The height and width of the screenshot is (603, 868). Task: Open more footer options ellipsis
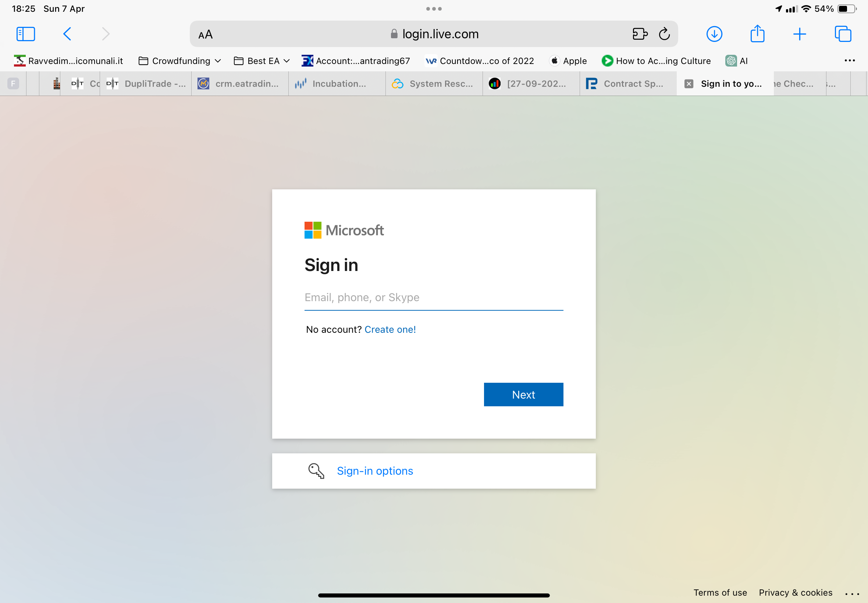pyautogui.click(x=853, y=593)
